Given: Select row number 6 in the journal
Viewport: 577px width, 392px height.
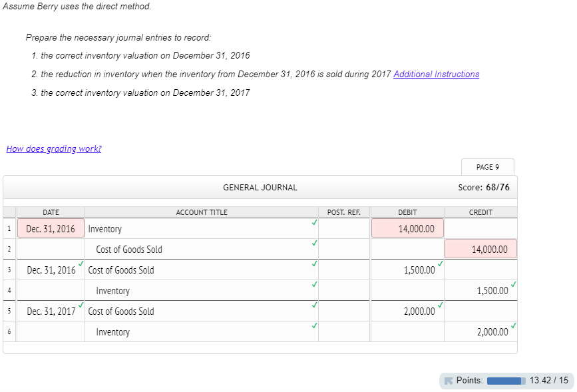Looking at the screenshot, I should pos(9,331).
